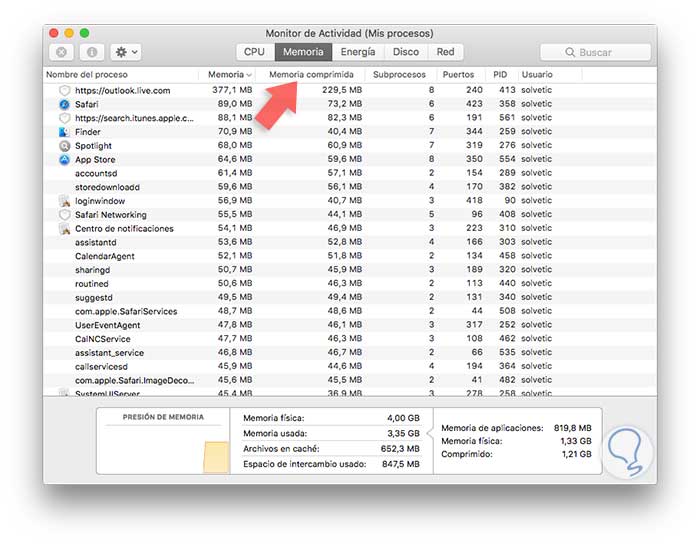The image size is (700, 546).
Task: Click the App Store icon
Action: (x=65, y=159)
